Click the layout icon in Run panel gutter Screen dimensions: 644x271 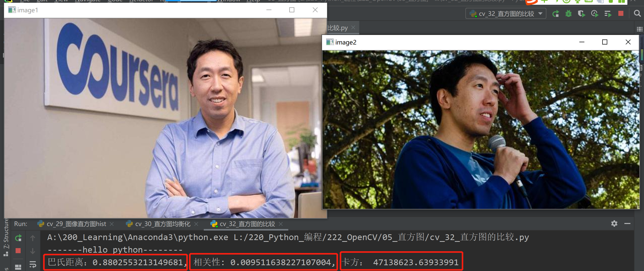coord(18,267)
